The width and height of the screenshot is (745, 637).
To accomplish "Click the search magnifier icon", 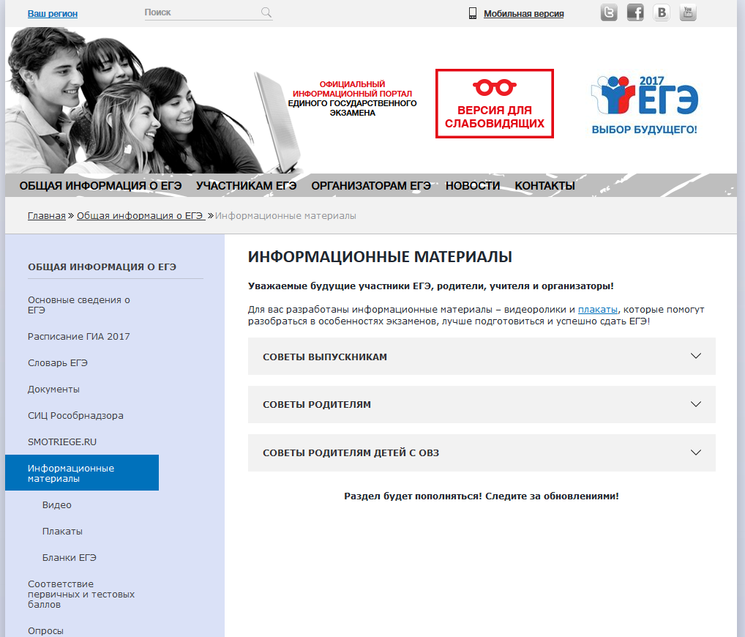I will click(266, 13).
